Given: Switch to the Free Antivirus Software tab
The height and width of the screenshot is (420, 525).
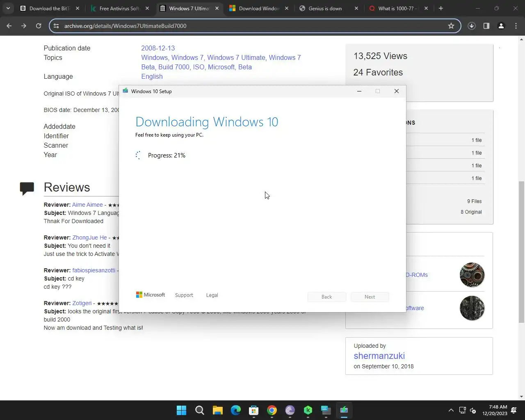Looking at the screenshot, I should [120, 8].
